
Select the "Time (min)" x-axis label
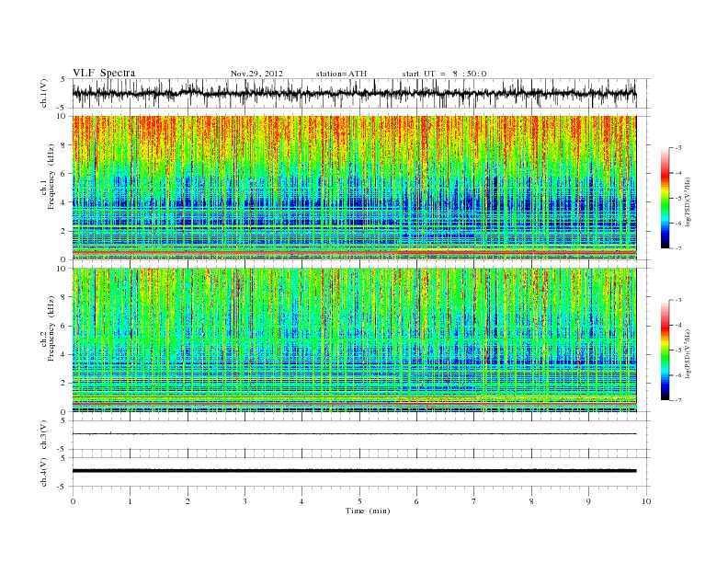coord(368,511)
